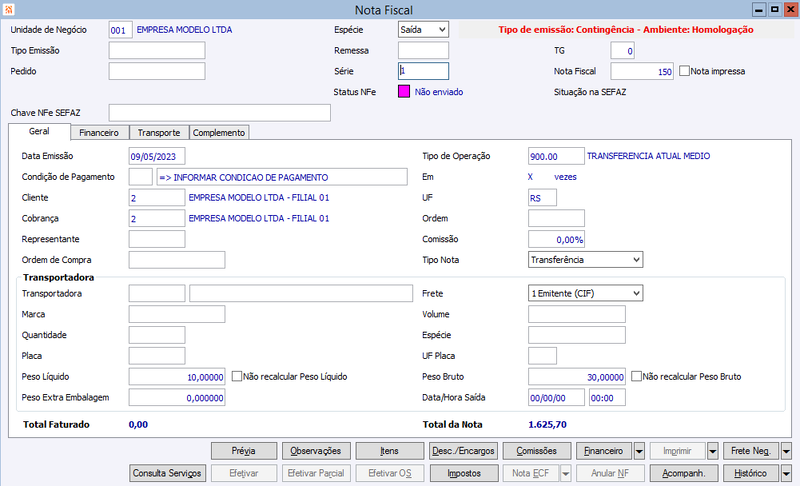The width and height of the screenshot is (800, 486).
Task: Click the Acompanh. button
Action: tap(684, 473)
